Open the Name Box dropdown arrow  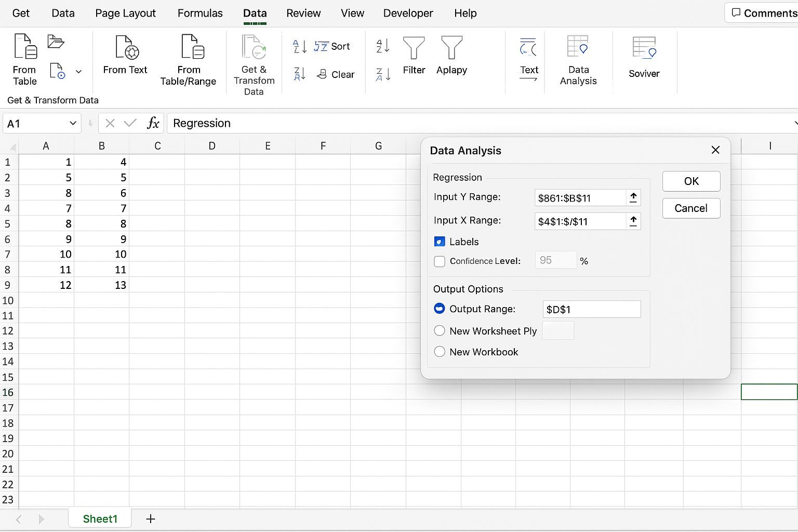pos(73,123)
